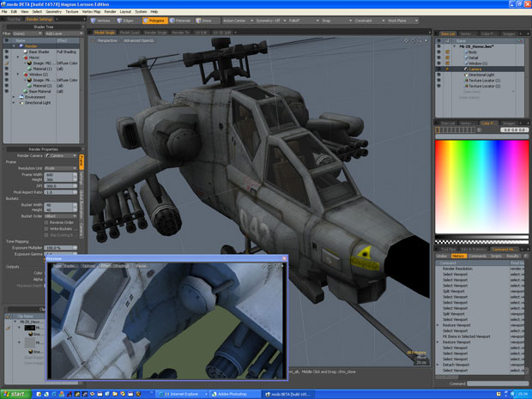Switch to the Model Quad tab
Viewport: 532px width, 399px height.
[x=129, y=33]
